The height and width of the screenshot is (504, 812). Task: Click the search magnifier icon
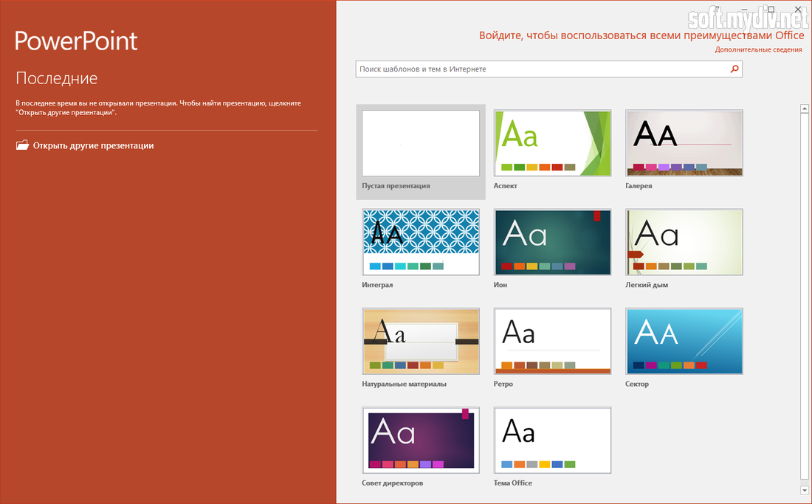[734, 69]
